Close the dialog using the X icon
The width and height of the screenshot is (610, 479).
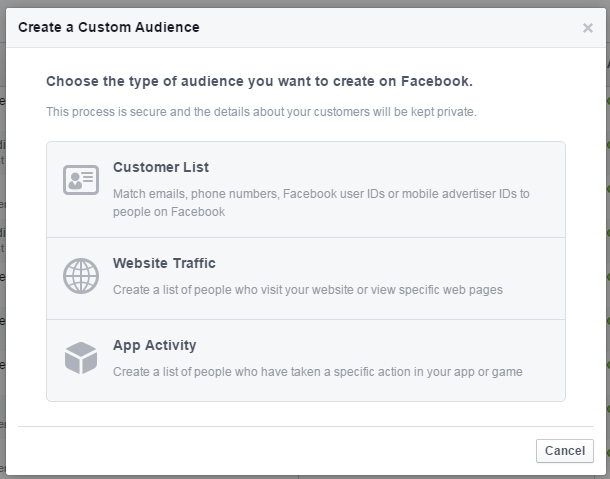pos(588,28)
